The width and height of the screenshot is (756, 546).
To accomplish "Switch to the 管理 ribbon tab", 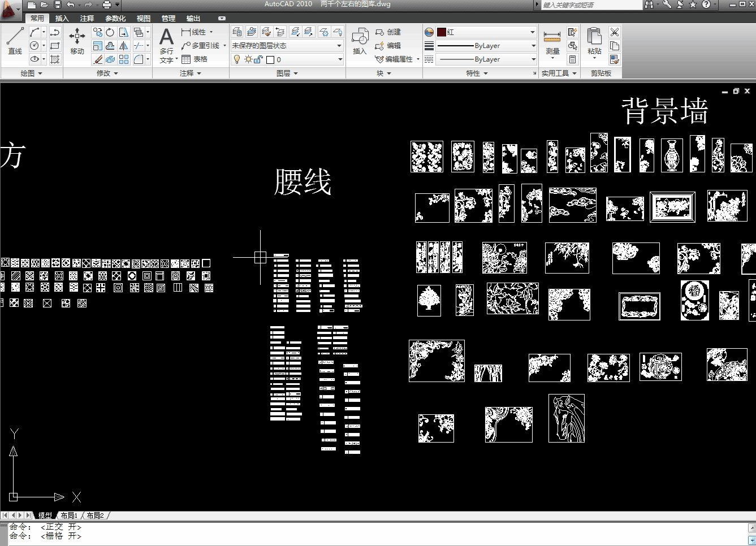I will (169, 19).
